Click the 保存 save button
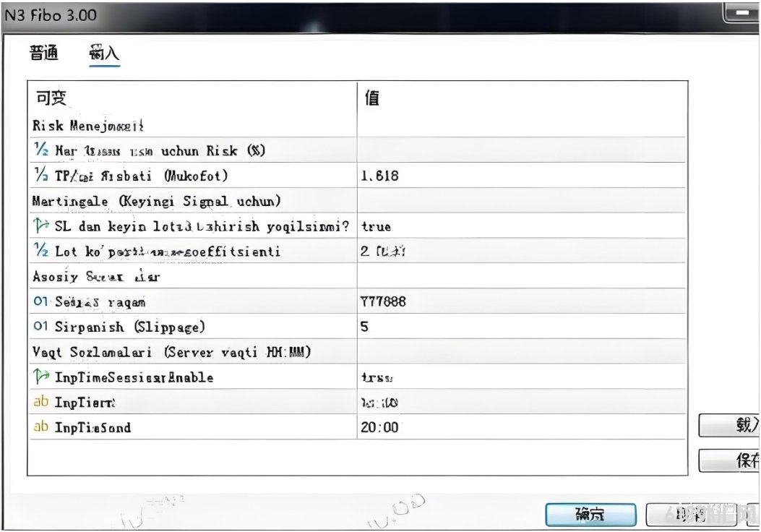Viewport: 761px width, 532px height. [729, 460]
